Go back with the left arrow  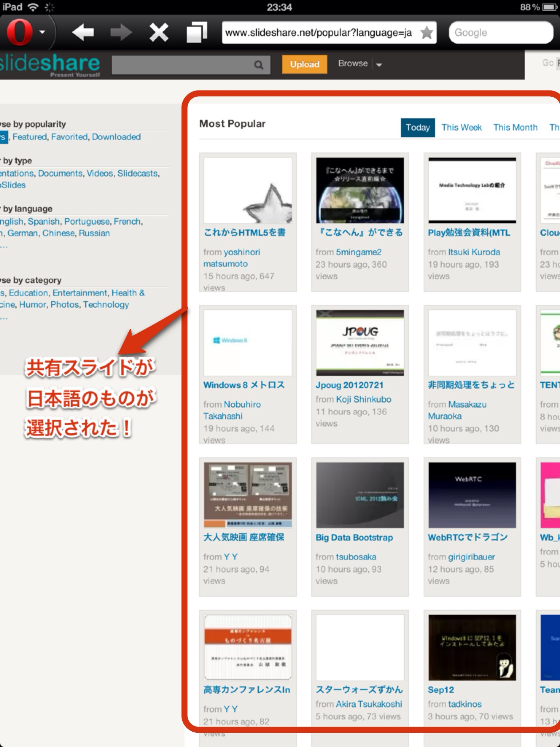tap(83, 32)
